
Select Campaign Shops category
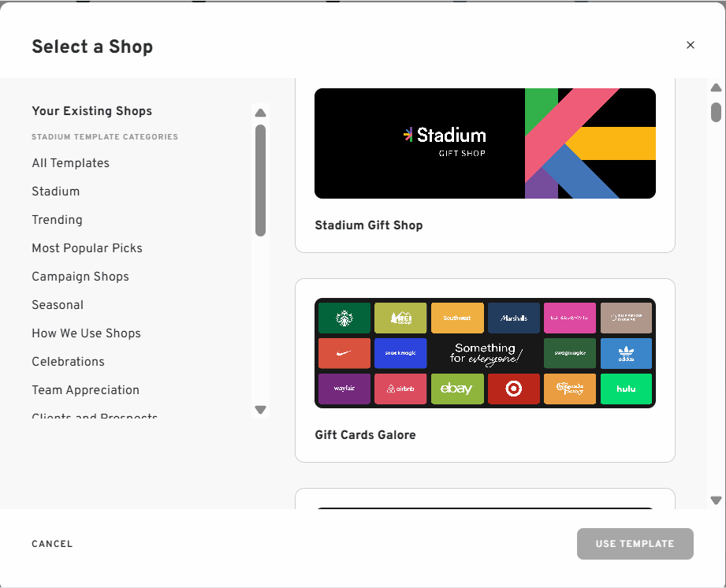[80, 277]
